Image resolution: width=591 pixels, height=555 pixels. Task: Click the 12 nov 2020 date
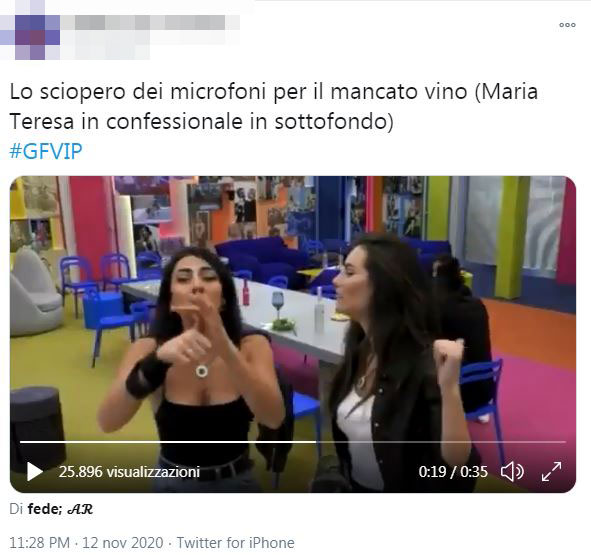point(122,543)
